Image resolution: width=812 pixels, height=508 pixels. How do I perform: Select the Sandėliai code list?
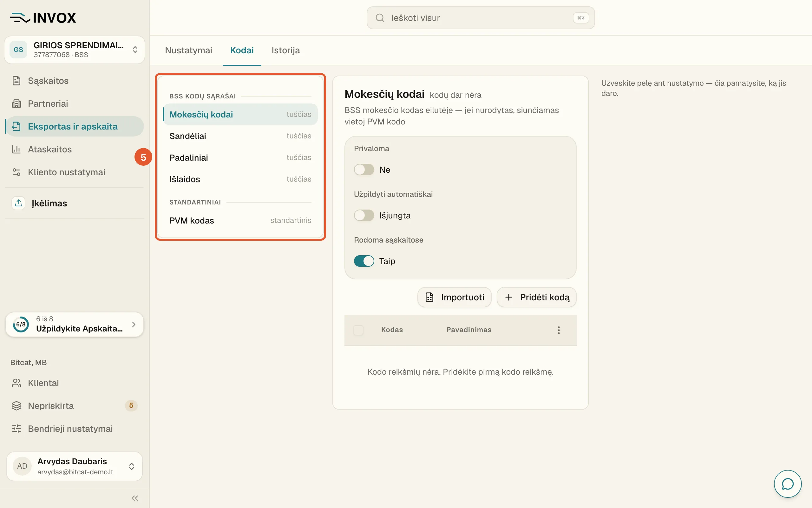240,136
